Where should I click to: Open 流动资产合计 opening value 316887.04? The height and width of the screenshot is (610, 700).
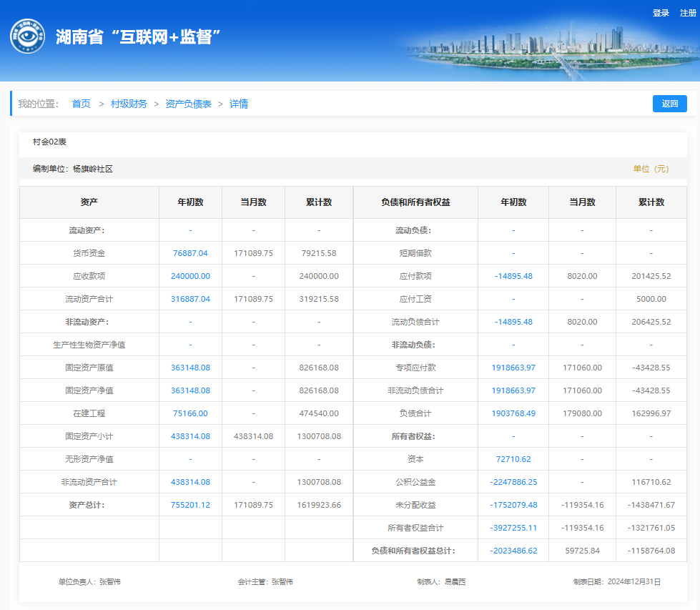190,299
